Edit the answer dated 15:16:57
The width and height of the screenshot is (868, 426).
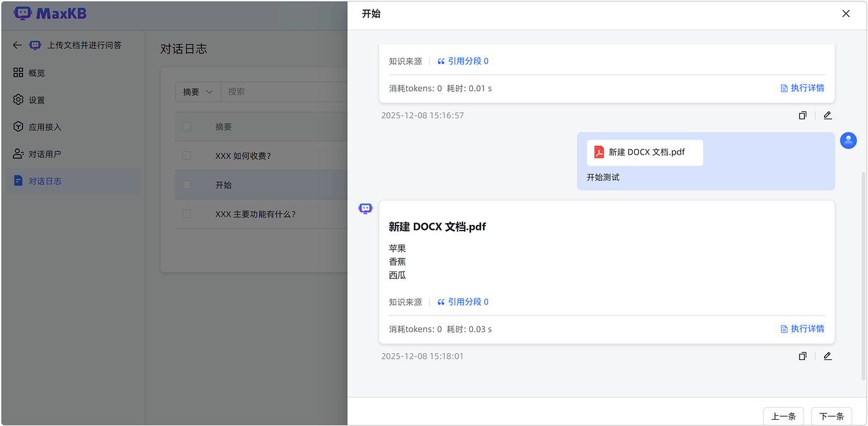(x=828, y=116)
